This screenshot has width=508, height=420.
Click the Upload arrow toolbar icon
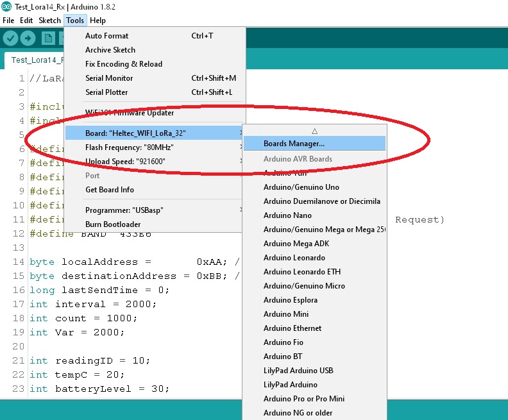click(28, 38)
